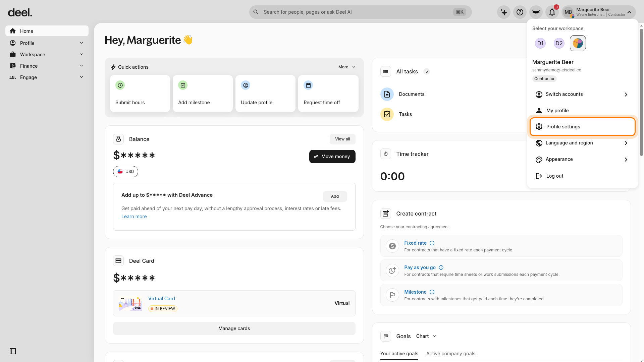Viewport: 644px width, 362px height.
Task: Collapse the Marguerite Beer account menu
Action: pos(599,12)
